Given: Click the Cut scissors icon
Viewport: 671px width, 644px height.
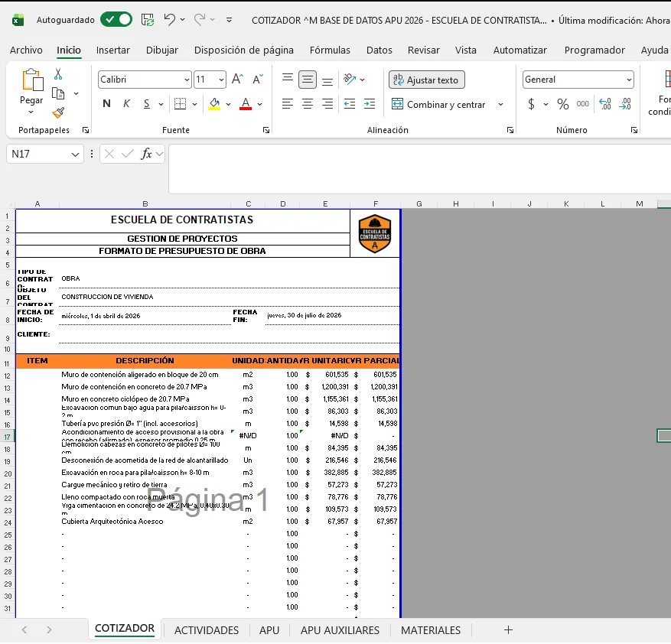Looking at the screenshot, I should pyautogui.click(x=58, y=74).
